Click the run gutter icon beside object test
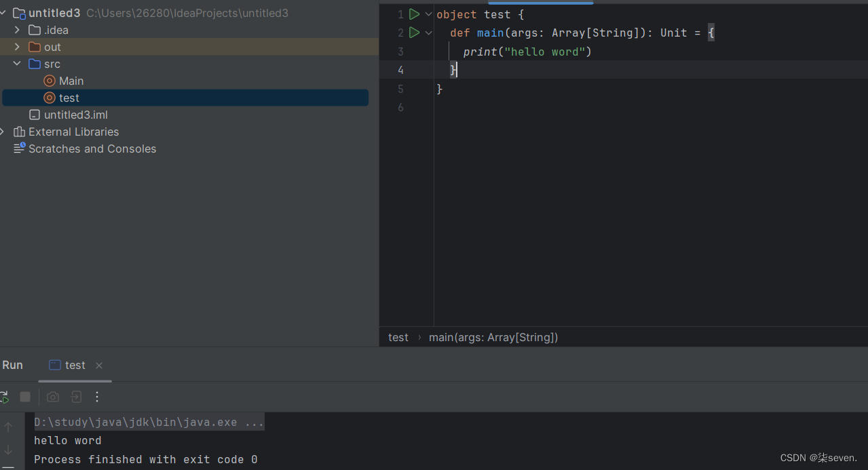This screenshot has height=470, width=868. (x=414, y=14)
